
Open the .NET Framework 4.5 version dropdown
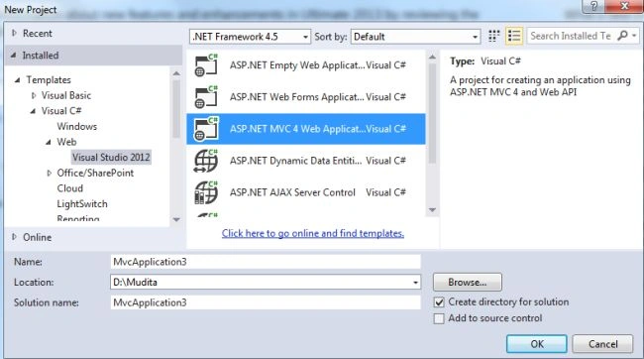click(x=250, y=37)
